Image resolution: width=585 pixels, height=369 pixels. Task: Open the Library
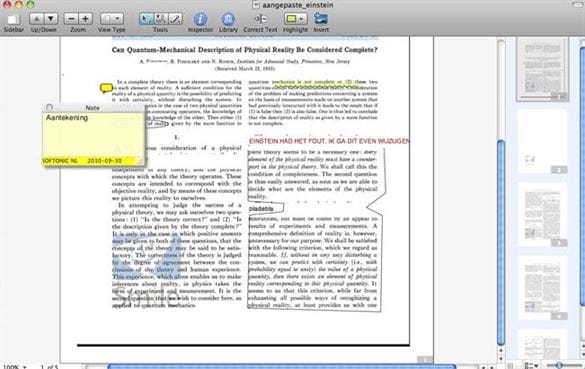point(228,19)
